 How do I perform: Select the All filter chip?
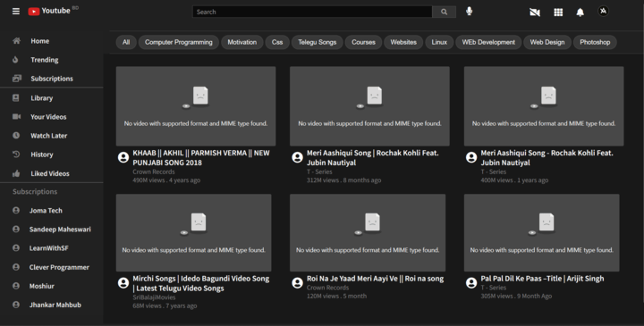tap(126, 42)
